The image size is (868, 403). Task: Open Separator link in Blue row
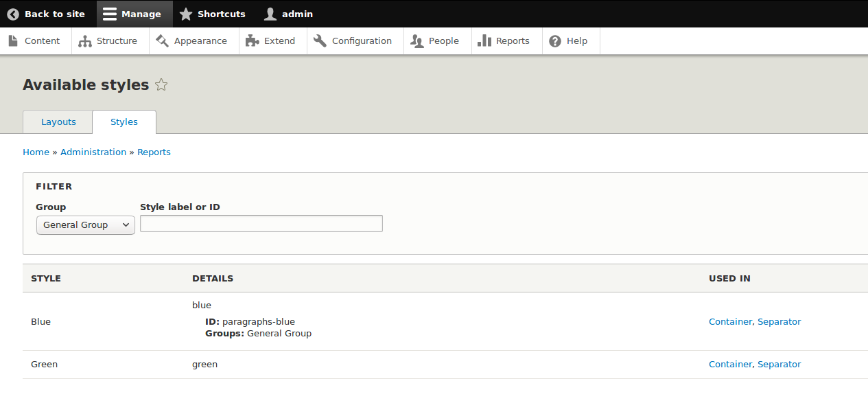[x=779, y=321]
